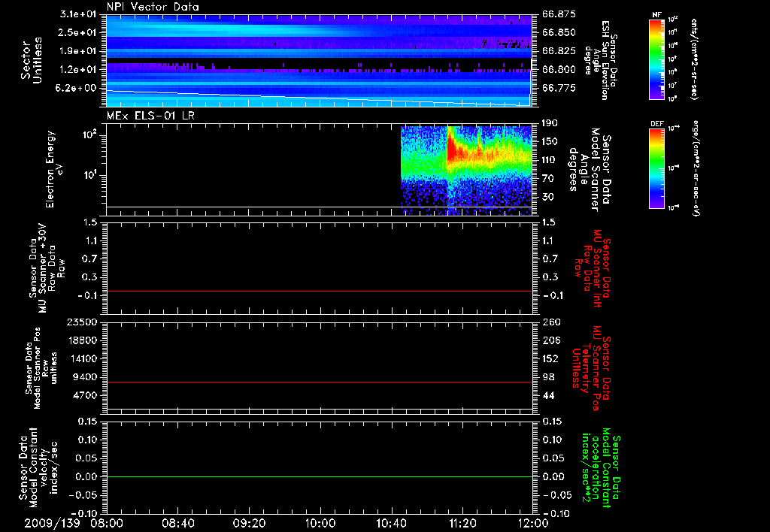Click the 66.775 sun elevation tick

[x=559, y=89]
